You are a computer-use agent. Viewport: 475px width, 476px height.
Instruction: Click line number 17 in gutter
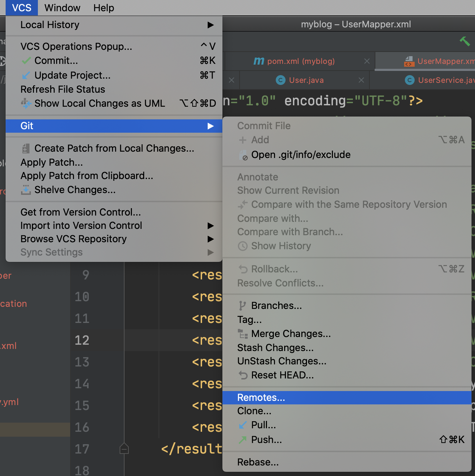82,449
